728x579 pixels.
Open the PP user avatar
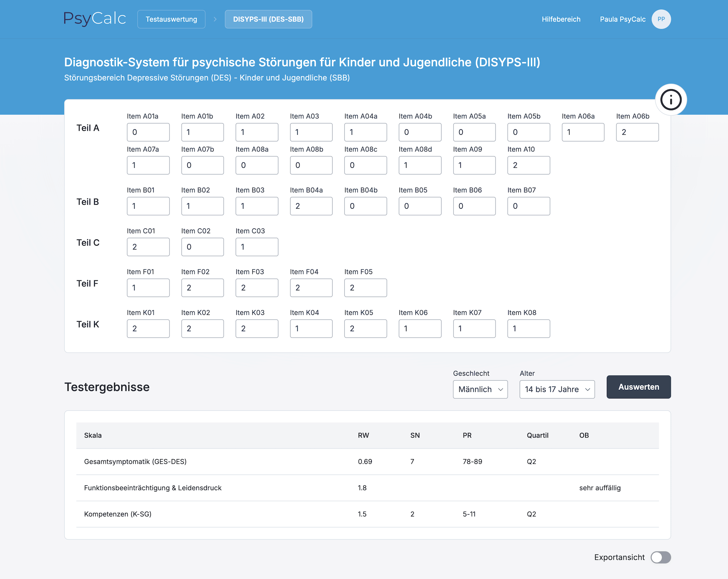tap(661, 19)
